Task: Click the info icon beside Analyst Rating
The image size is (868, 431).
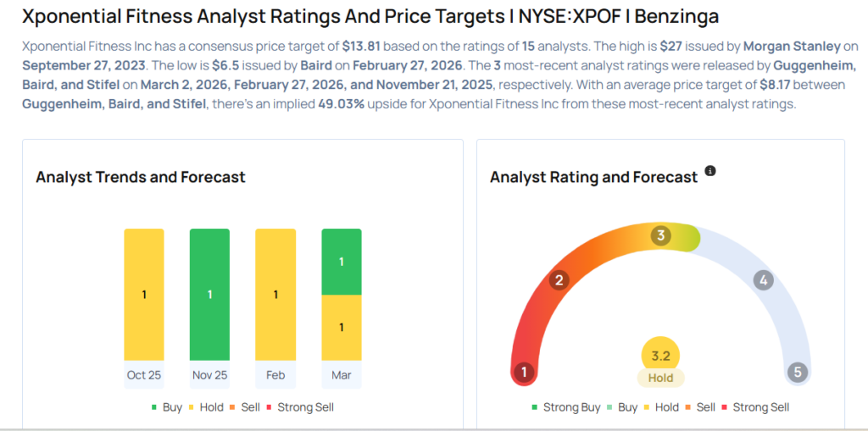Action: point(710,171)
